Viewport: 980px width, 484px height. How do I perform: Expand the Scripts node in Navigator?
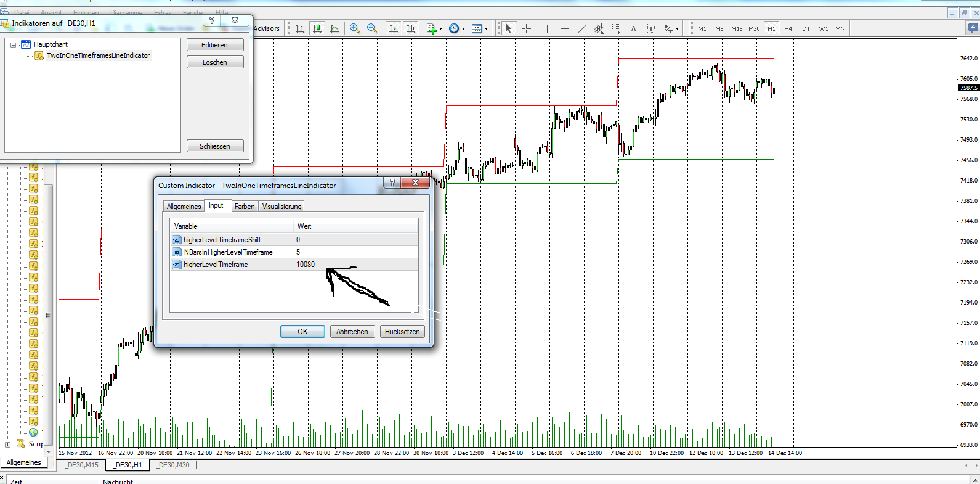click(7, 444)
